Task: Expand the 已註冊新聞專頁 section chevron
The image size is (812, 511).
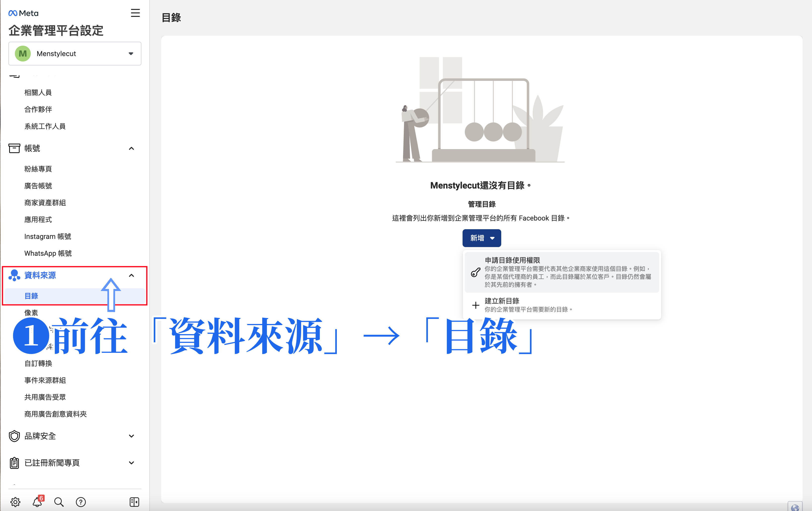Action: point(131,463)
